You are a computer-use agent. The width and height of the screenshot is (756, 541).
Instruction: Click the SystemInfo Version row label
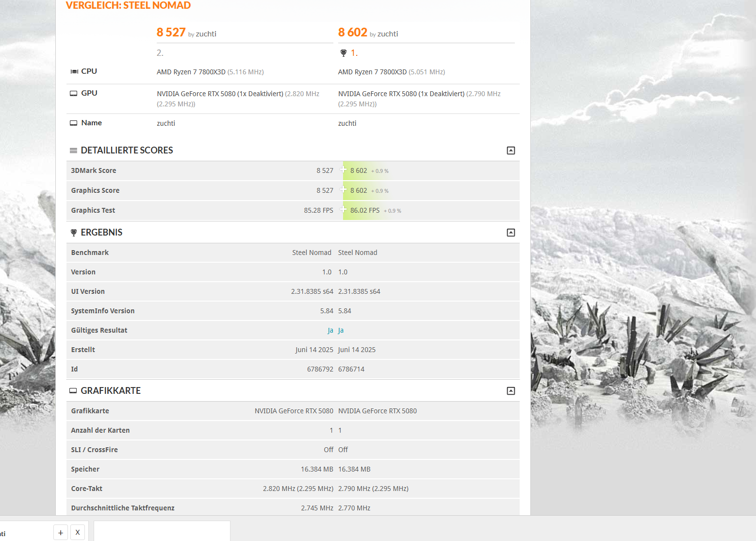click(103, 311)
